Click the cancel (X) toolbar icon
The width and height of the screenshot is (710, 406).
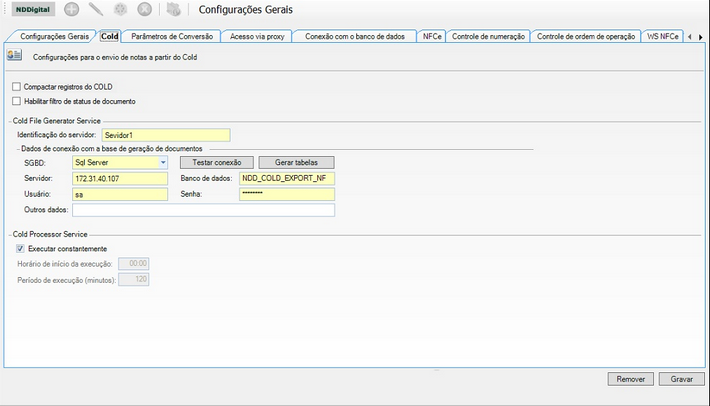click(x=144, y=10)
